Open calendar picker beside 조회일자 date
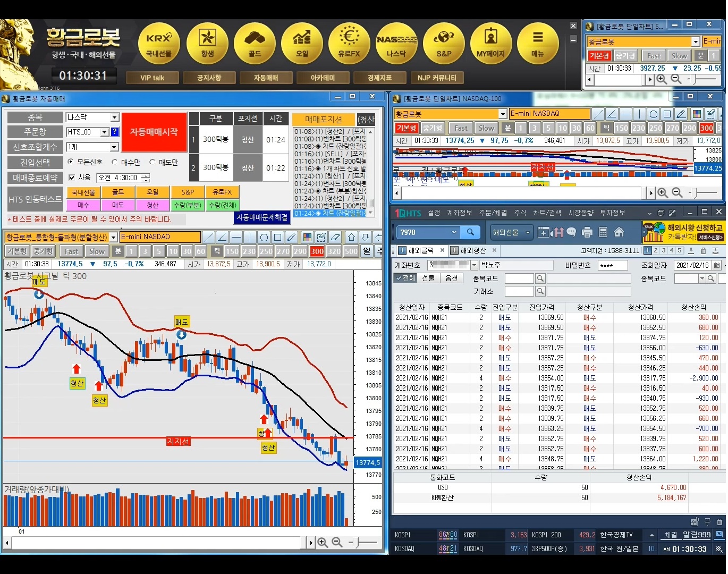728x574 pixels. click(x=716, y=265)
